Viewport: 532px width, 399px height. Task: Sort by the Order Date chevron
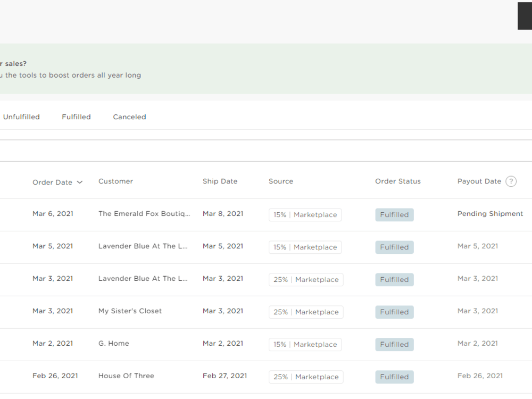click(80, 182)
